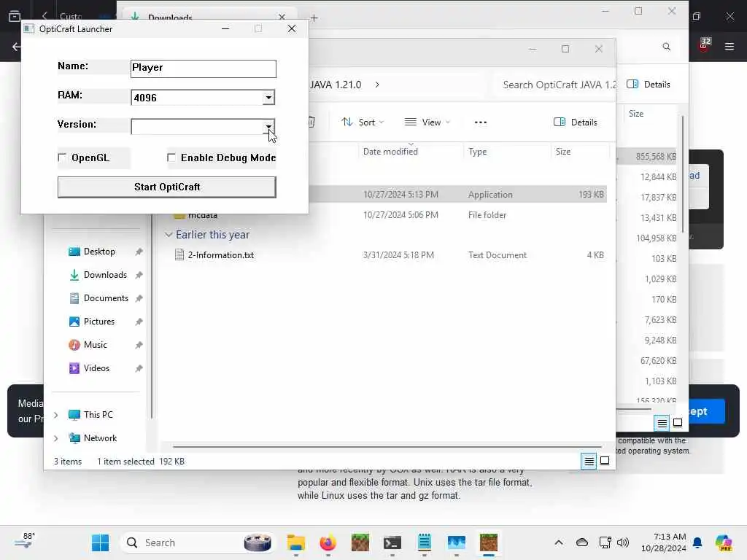
Task: Expand the This PC tree node
Action: pos(55,415)
